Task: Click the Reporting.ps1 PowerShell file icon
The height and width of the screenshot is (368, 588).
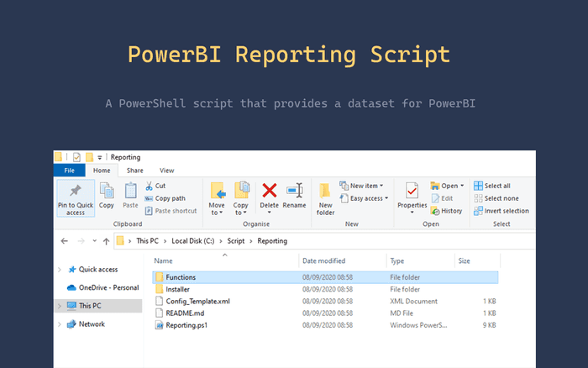Action: (160, 325)
